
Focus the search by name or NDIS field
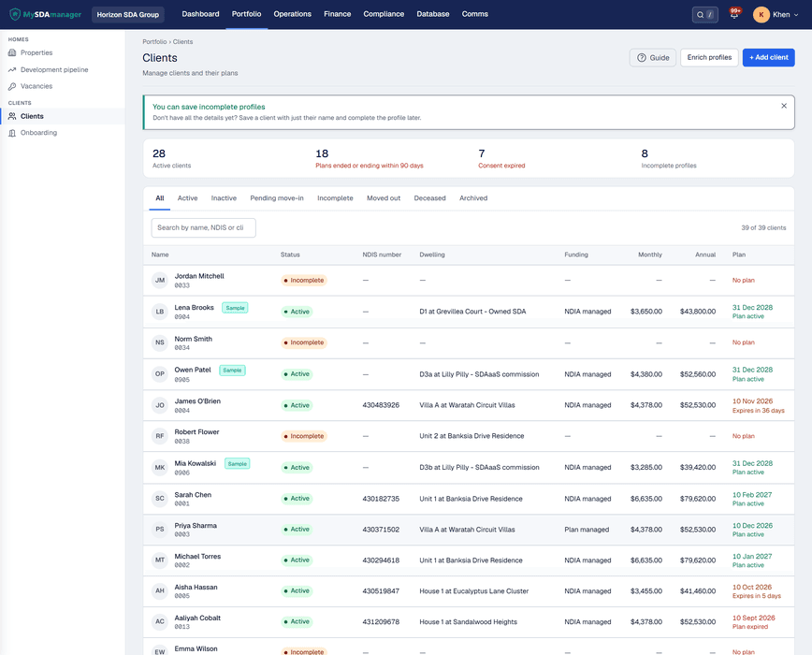[x=204, y=227]
